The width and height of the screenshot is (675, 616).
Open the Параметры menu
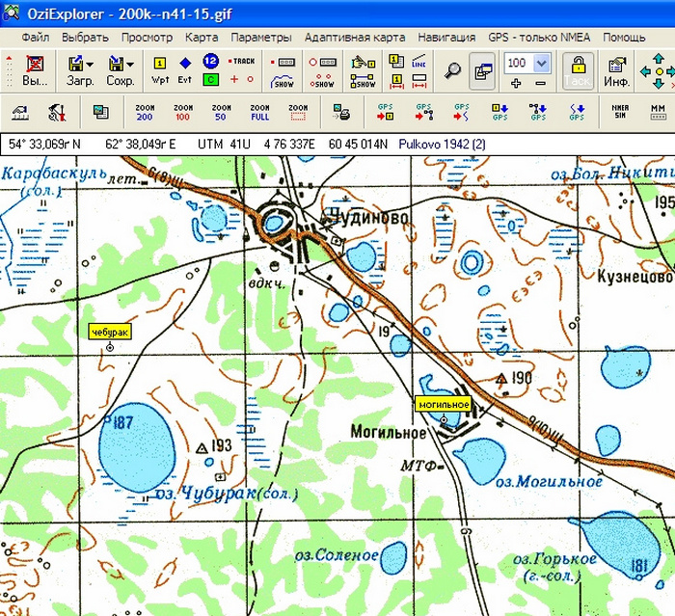point(261,38)
